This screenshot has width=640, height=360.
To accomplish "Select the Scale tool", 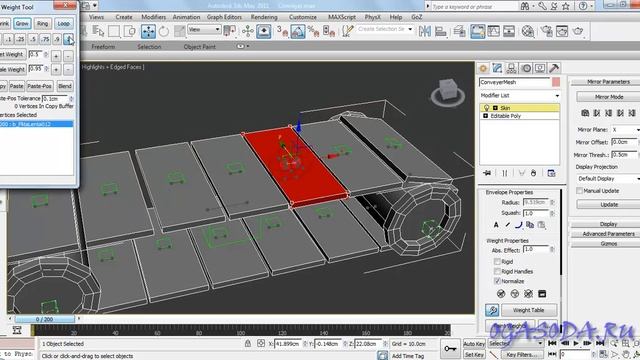I will coord(180,31).
